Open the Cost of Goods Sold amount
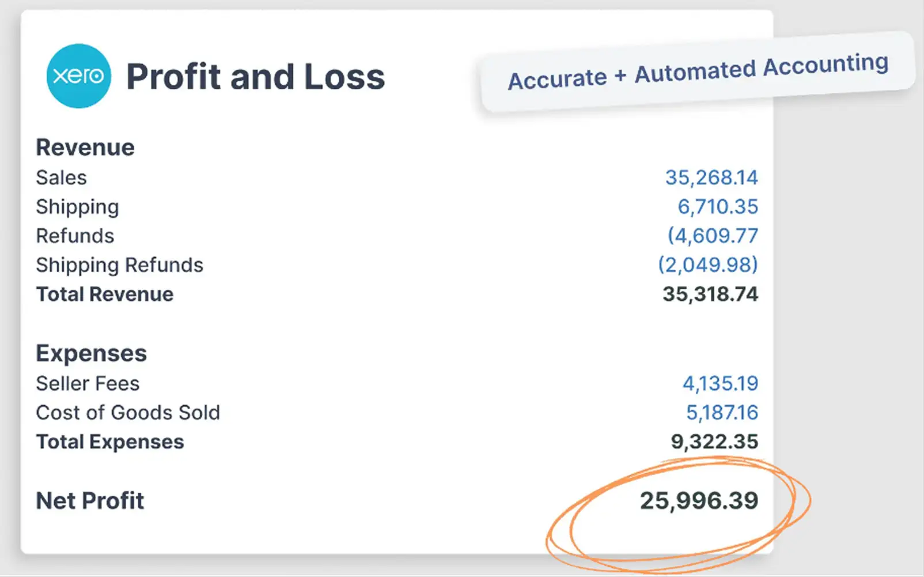924x577 pixels. [x=722, y=413]
